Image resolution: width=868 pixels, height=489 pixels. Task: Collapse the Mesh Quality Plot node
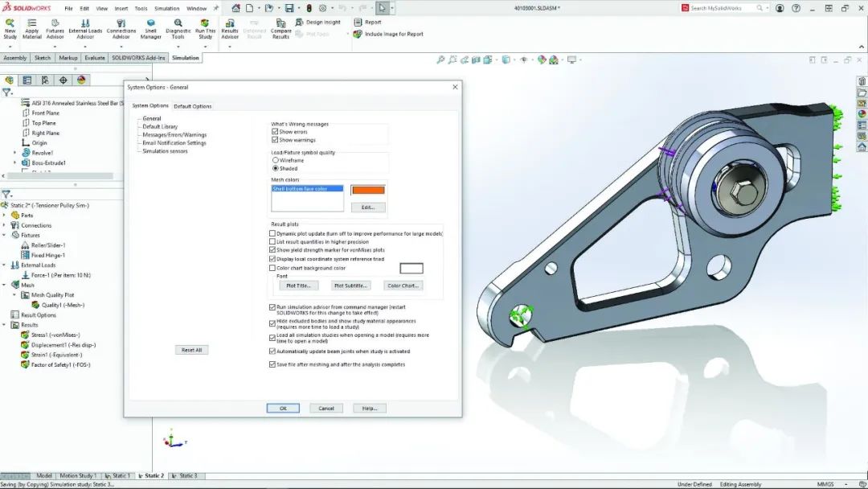point(14,294)
